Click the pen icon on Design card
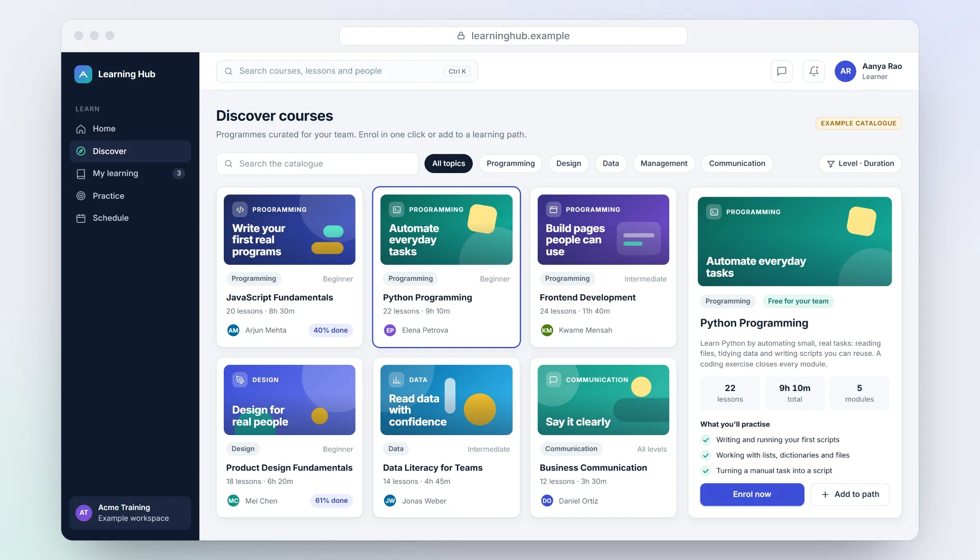The height and width of the screenshot is (560, 980). (240, 380)
